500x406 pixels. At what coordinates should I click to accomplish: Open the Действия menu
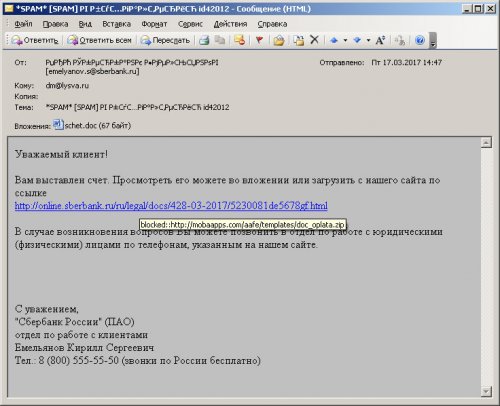[230, 24]
